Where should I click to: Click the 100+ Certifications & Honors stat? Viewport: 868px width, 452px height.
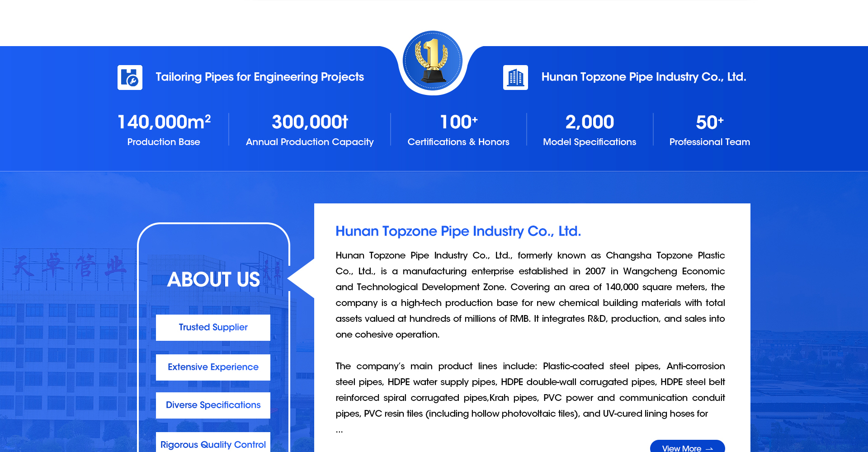pyautogui.click(x=458, y=130)
